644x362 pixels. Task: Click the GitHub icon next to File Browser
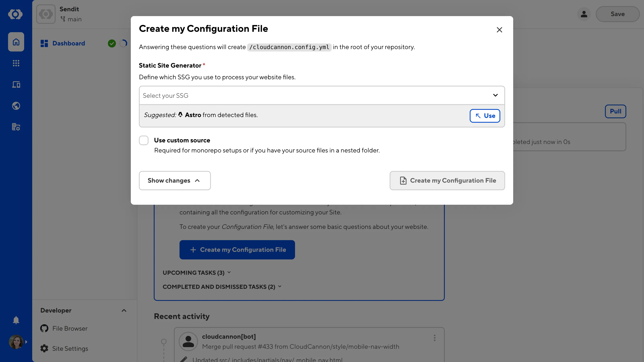tap(44, 328)
